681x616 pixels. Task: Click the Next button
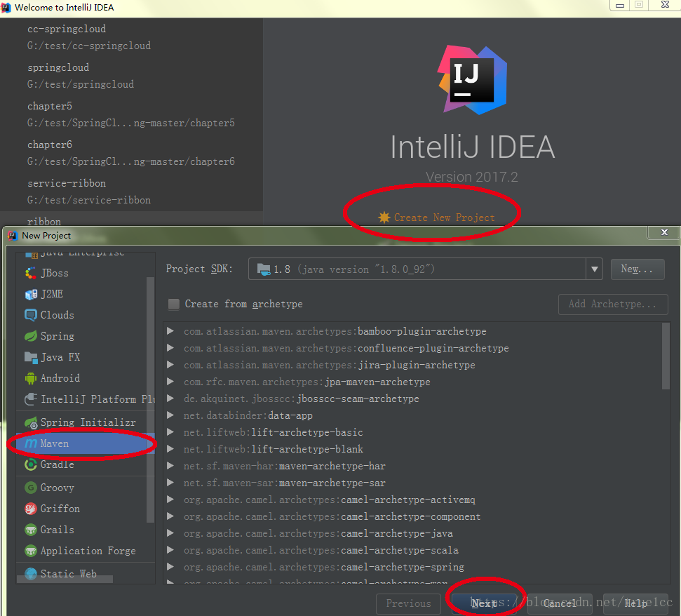point(484,603)
